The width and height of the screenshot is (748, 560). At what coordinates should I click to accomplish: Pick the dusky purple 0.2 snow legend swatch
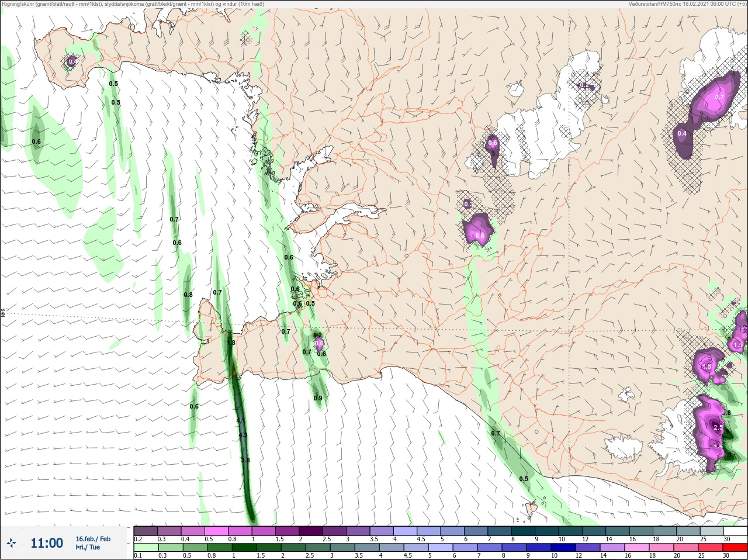click(146, 531)
